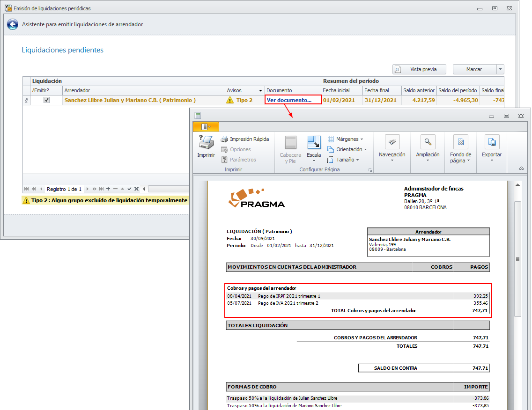This screenshot has width=532, height=410.
Task: Expand the Tamaño dropdown
Action: point(344,160)
